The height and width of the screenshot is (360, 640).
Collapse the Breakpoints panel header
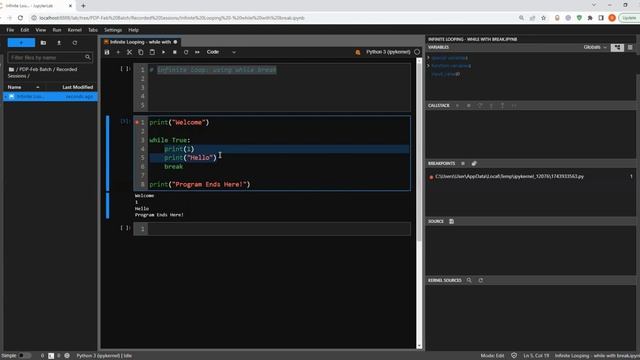point(441,164)
